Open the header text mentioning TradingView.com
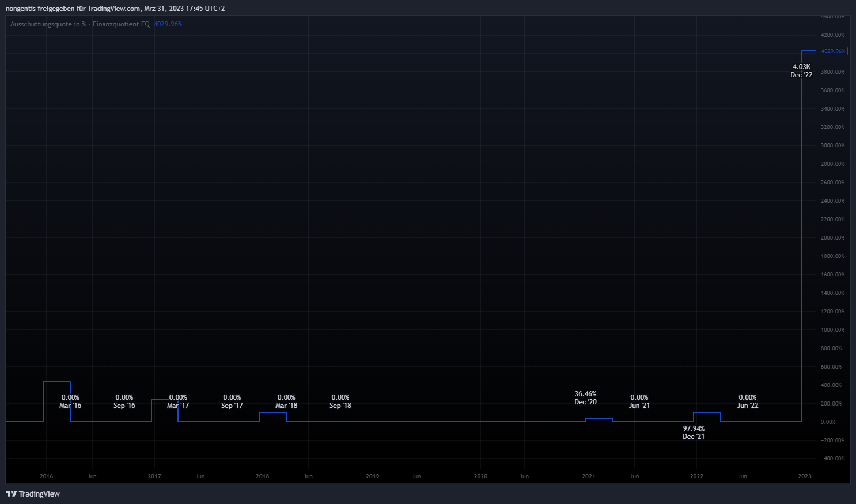856x504 pixels. click(115, 9)
